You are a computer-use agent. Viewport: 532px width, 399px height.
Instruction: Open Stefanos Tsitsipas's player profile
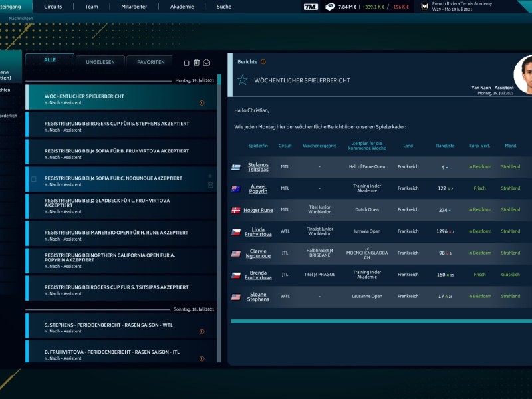coord(259,168)
